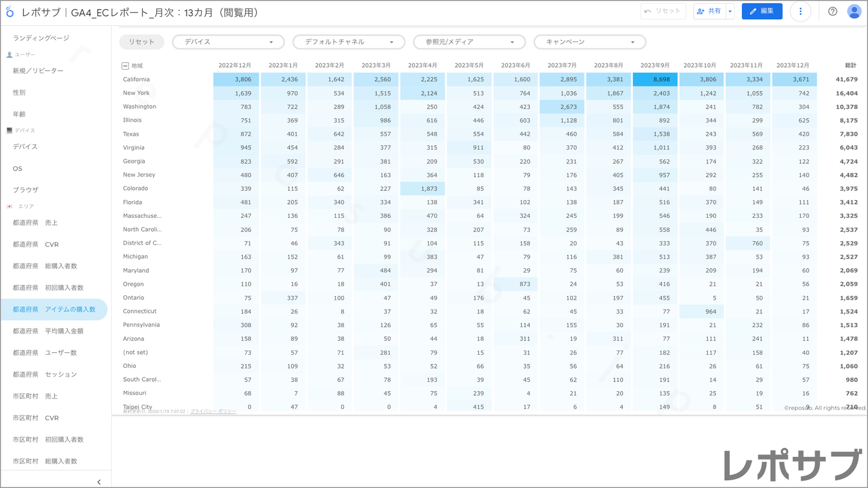Open the 参照元/メディア filter dropdown
868x488 pixels.
click(x=469, y=42)
